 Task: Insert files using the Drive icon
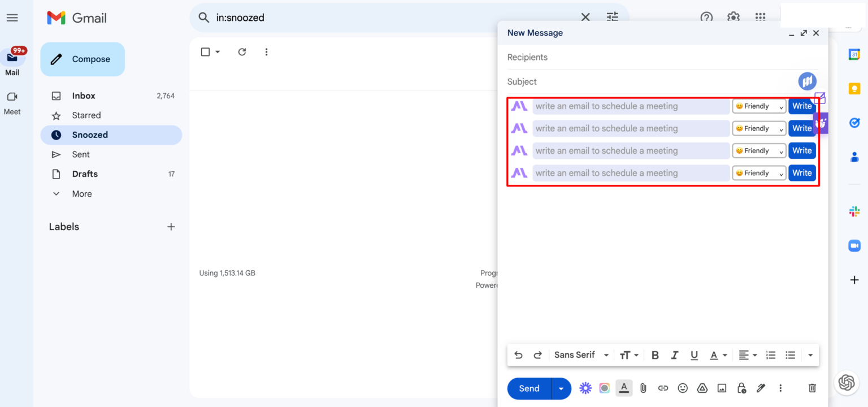[702, 388]
